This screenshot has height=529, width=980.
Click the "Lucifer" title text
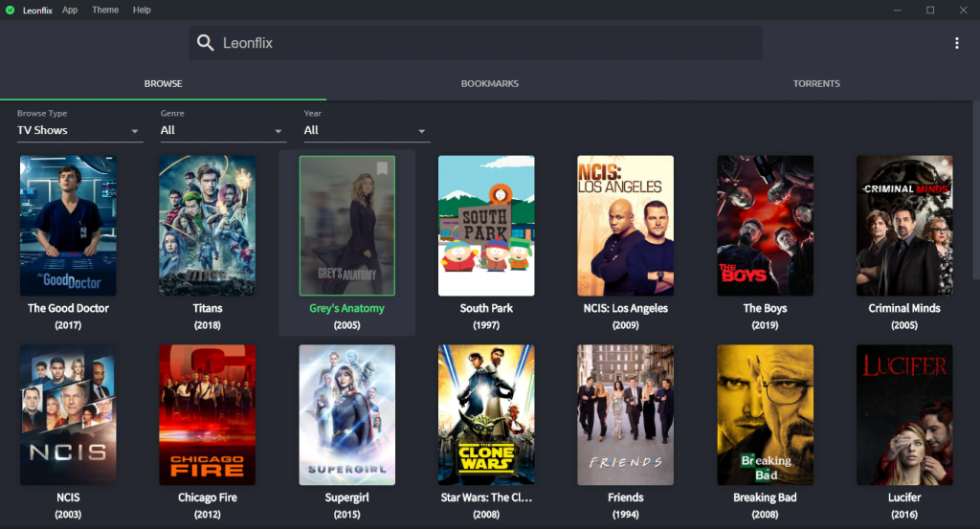coord(904,497)
